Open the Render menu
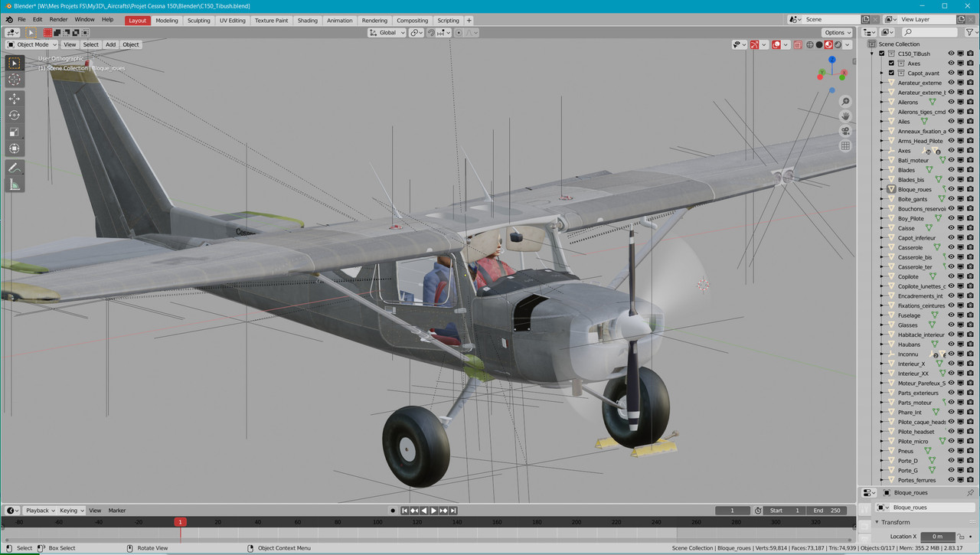 pyautogui.click(x=58, y=20)
